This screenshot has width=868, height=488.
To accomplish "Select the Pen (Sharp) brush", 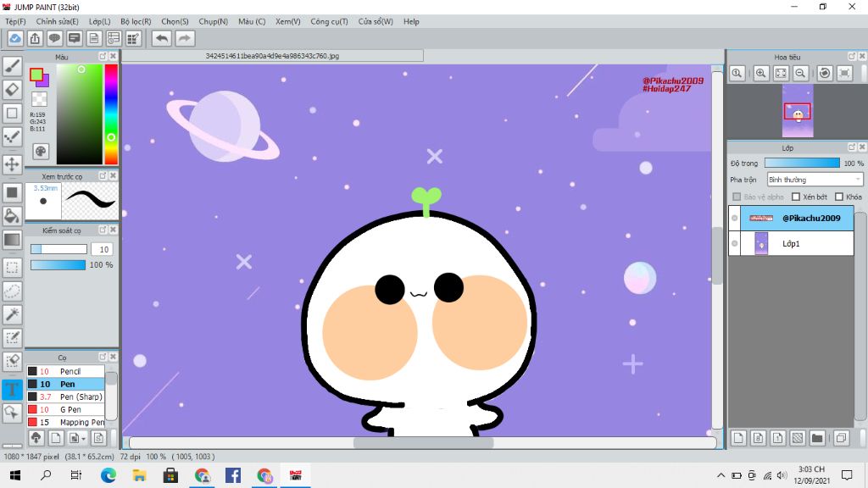I will [x=65, y=396].
